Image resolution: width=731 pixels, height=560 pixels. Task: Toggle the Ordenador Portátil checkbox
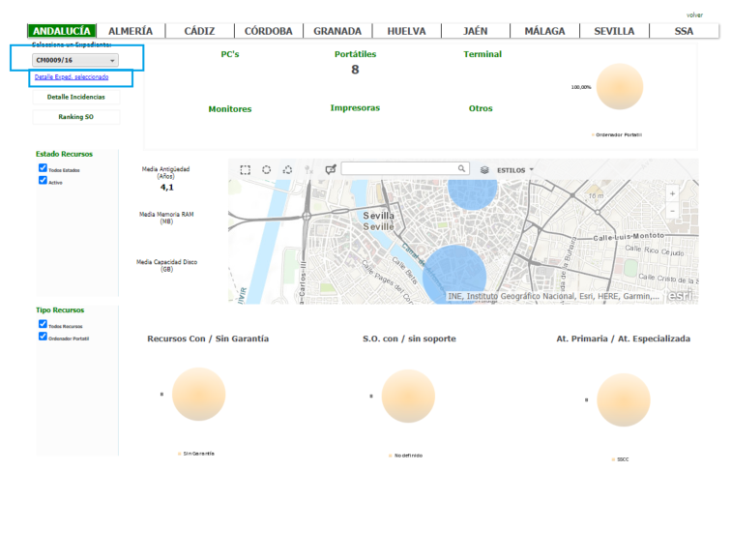pos(43,337)
